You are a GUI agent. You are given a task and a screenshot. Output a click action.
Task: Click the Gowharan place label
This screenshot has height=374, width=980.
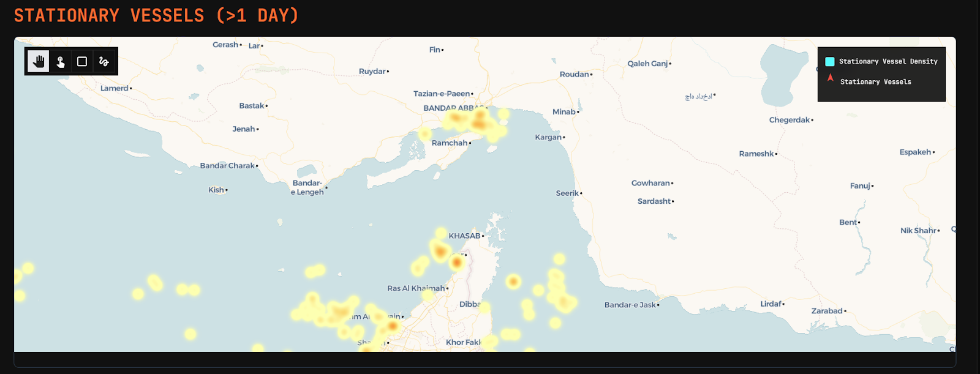[x=650, y=183]
